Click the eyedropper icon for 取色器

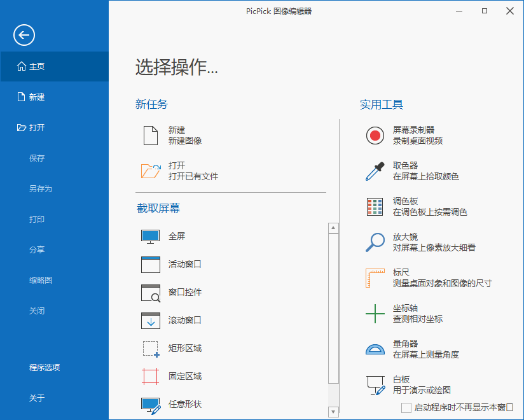point(375,171)
